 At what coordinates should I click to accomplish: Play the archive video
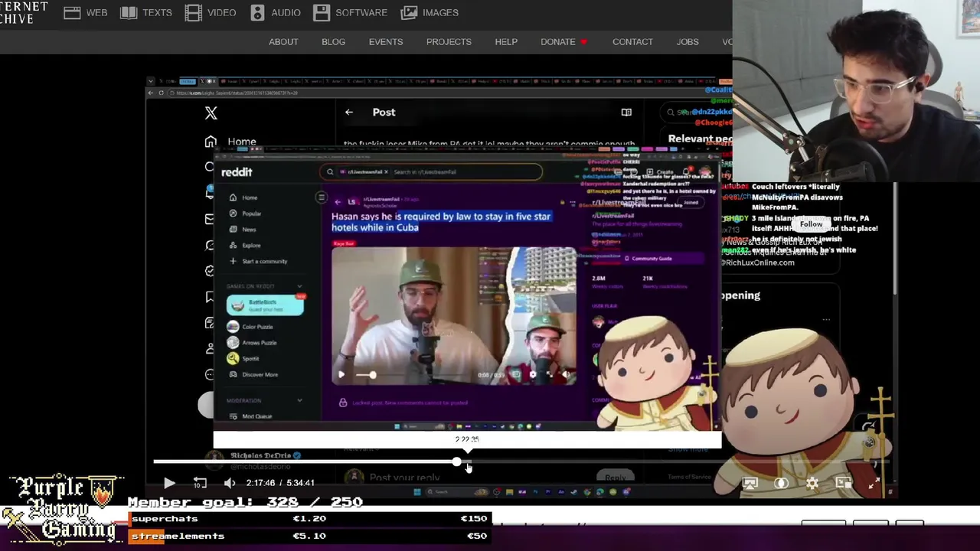(x=169, y=483)
